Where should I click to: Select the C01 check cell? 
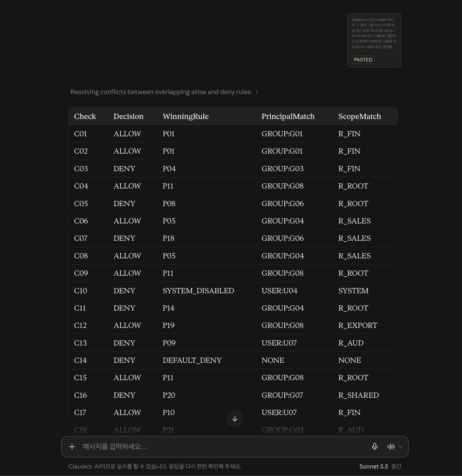point(80,134)
